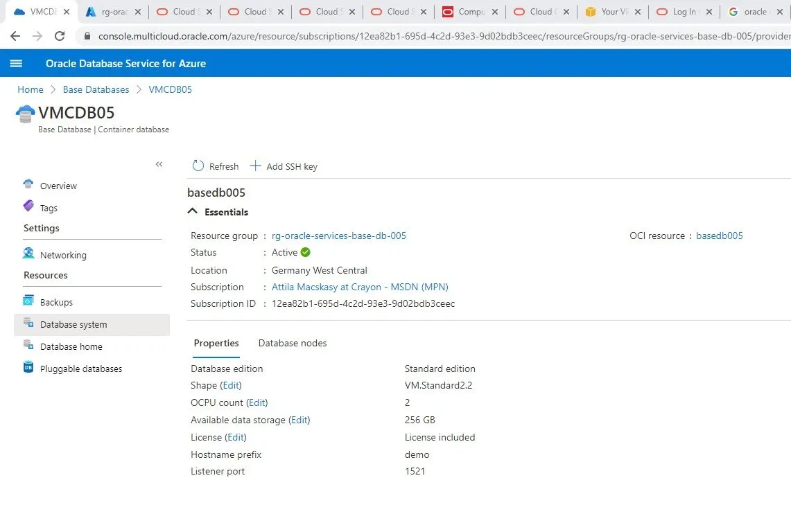Go back to previous browser page
Screen dimensions: 791x532
tap(15, 36)
